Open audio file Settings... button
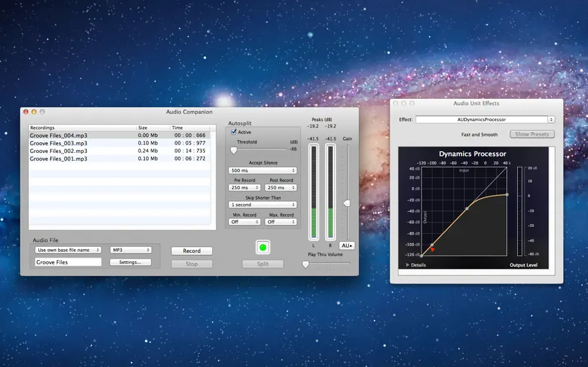The height and width of the screenshot is (367, 588). [x=130, y=262]
